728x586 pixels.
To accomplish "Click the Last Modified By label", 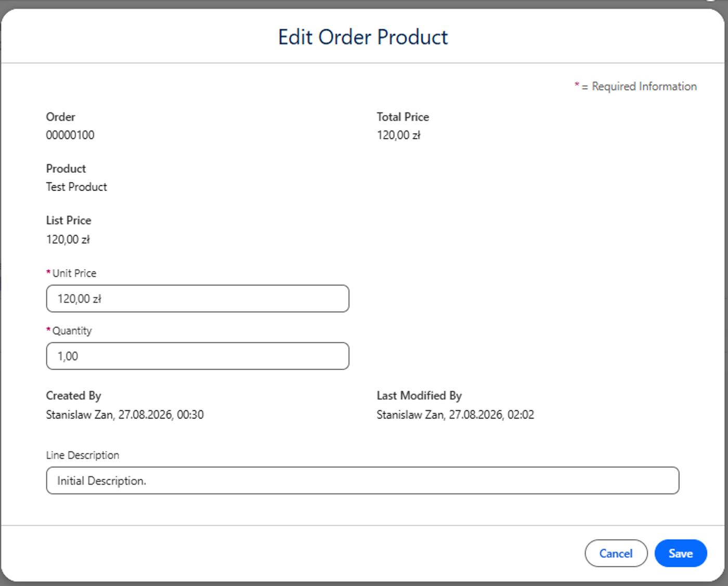I will click(x=419, y=396).
